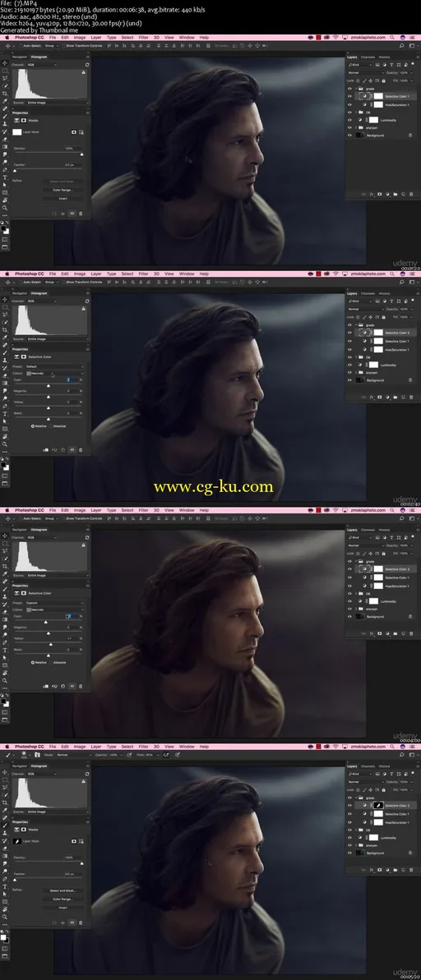Image resolution: width=421 pixels, height=980 pixels.
Task: Open the Apple menu in the second frame
Action: [7, 274]
